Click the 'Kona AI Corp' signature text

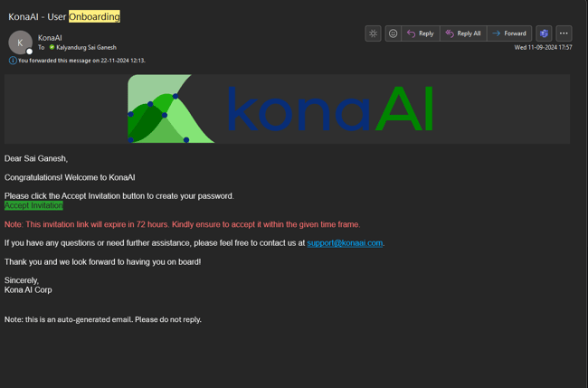pyautogui.click(x=28, y=289)
